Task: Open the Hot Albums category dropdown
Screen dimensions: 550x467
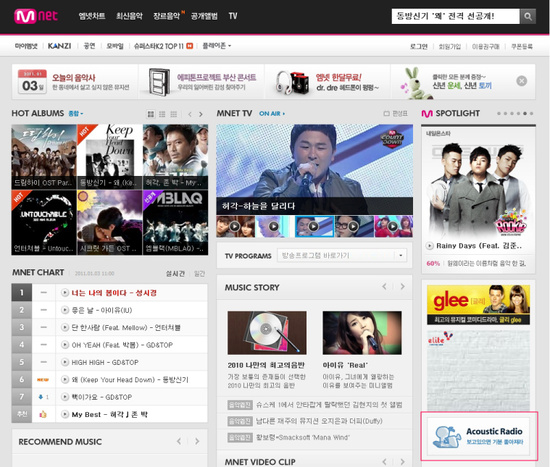Action: (76, 114)
